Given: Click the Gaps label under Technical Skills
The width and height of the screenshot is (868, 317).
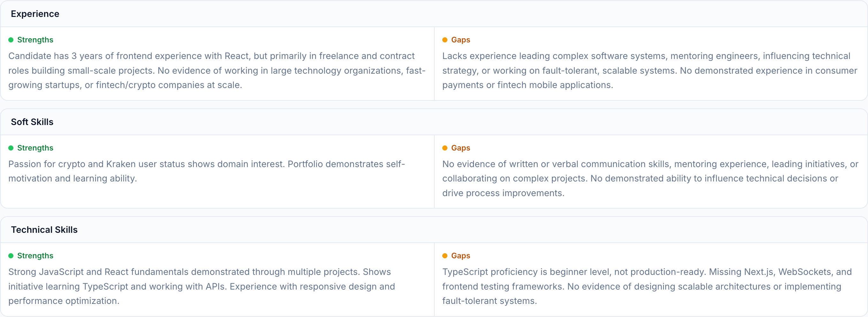Looking at the screenshot, I should click(x=460, y=256).
